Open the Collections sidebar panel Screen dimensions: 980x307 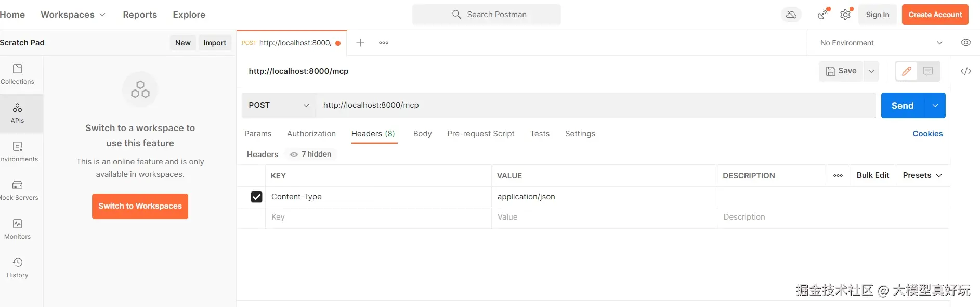point(17,74)
